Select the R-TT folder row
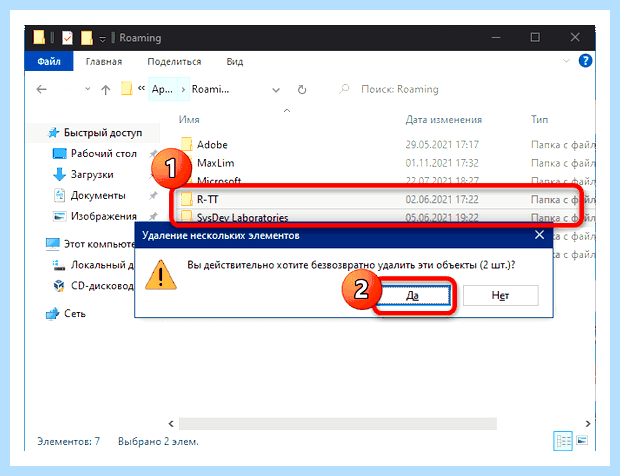Screen dimensions: 620x476 tap(384, 199)
